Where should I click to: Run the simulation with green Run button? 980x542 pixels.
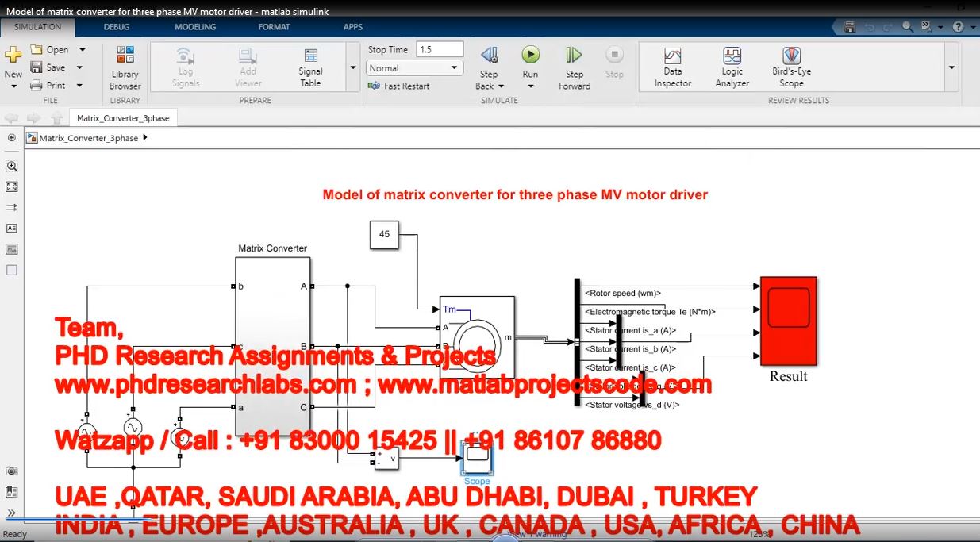coord(530,55)
